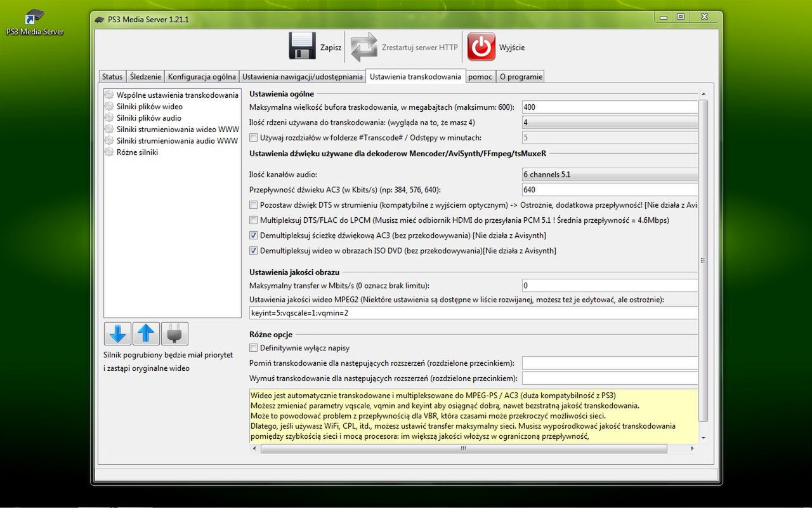Click the blue down arrow button
The height and width of the screenshot is (508, 812).
[x=118, y=333]
